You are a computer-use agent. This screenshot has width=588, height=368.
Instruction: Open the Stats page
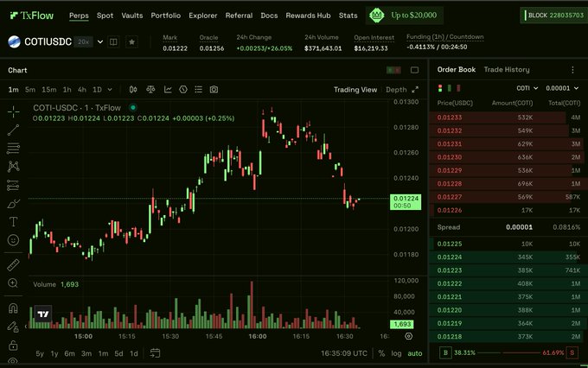coord(348,16)
